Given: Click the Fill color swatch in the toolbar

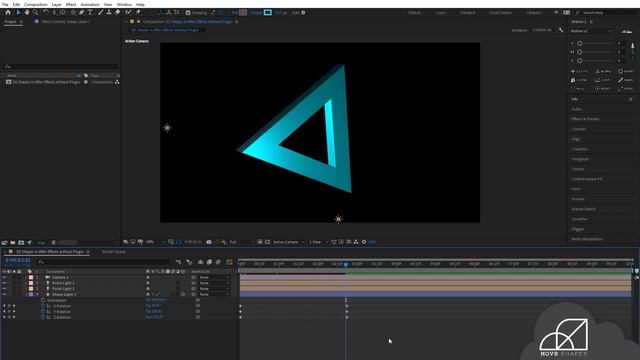Looking at the screenshot, I should [x=243, y=13].
